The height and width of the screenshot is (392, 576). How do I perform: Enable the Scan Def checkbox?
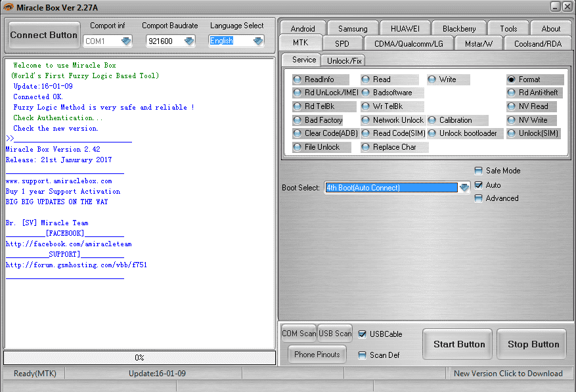coord(362,355)
